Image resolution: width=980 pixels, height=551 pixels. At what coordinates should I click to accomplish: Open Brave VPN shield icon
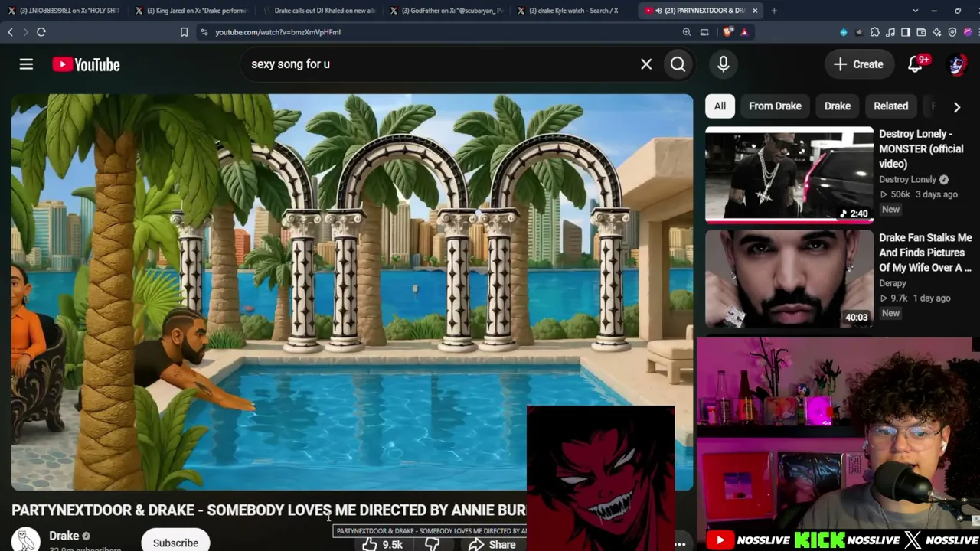[x=952, y=32]
